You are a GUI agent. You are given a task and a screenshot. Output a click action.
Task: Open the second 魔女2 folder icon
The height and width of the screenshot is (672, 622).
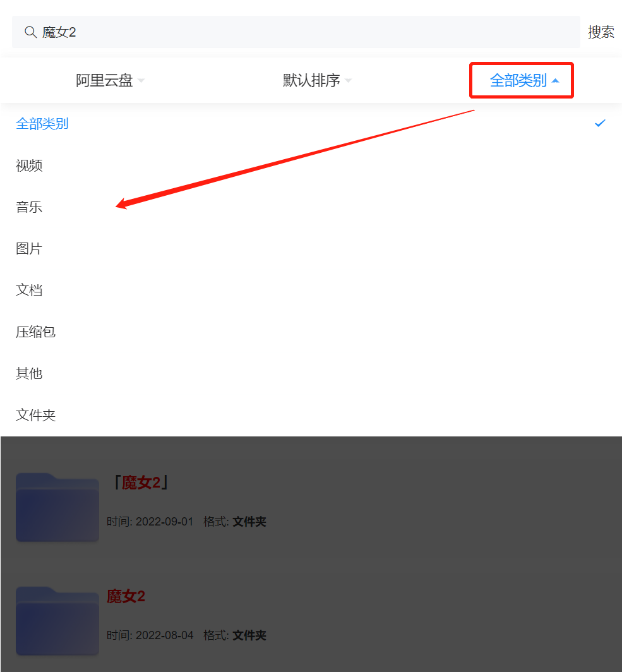[x=57, y=621]
